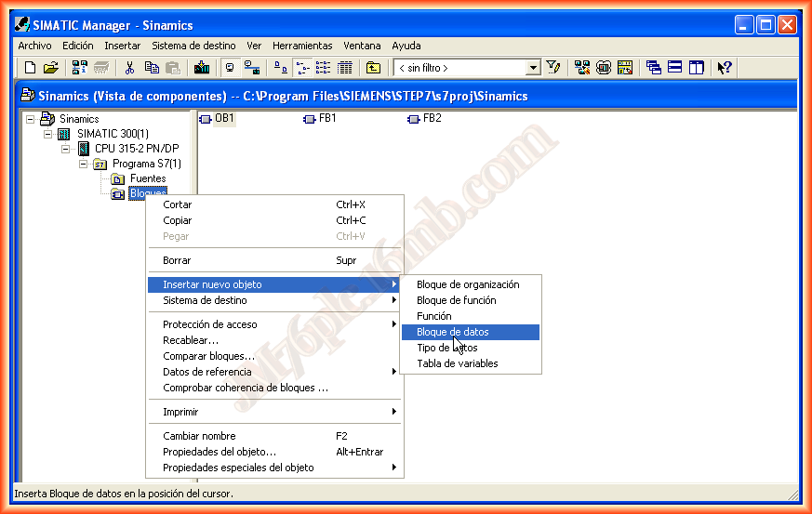Click the up one level folder icon

[373, 68]
